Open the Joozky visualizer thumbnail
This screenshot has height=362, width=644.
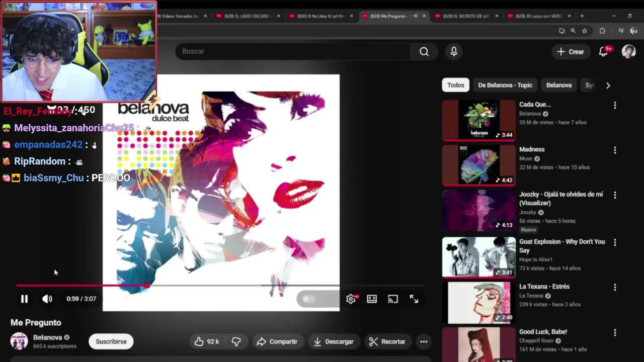[479, 210]
